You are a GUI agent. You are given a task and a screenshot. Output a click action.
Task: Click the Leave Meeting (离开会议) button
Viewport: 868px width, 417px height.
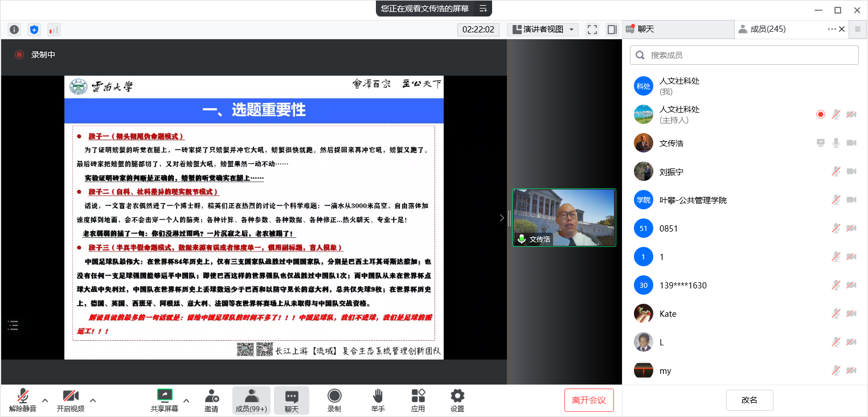click(x=589, y=400)
